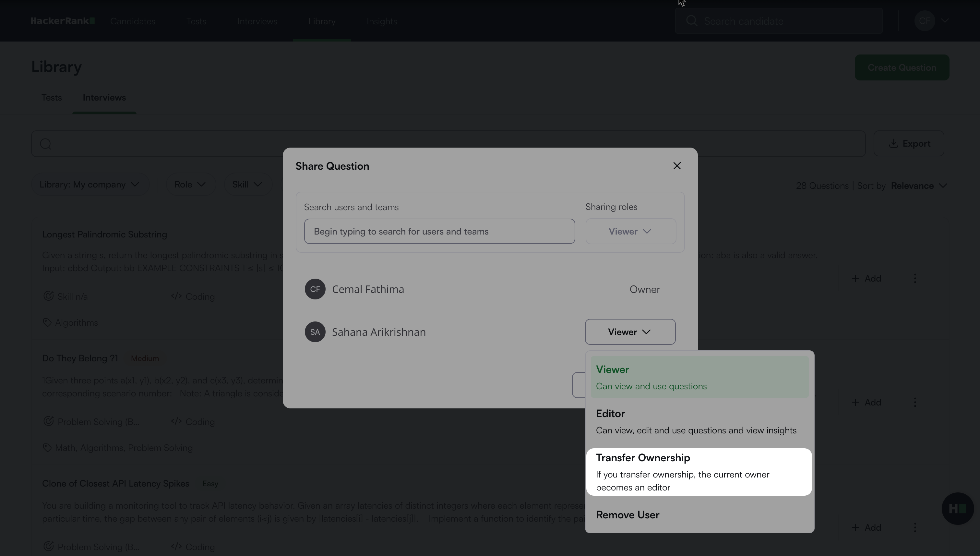Screen dimensions: 980x556
Task: Close the Share Question dialog
Action: [x=677, y=166]
